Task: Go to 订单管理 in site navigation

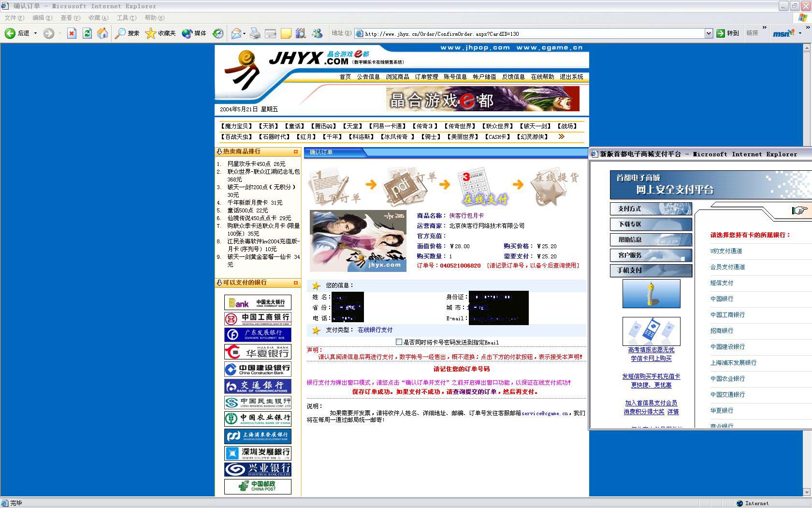Action: coord(426,77)
